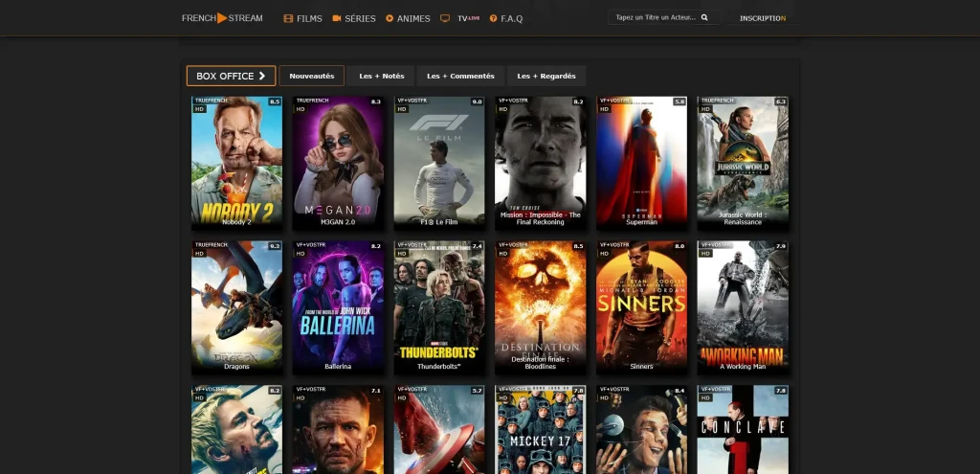This screenshot has height=474, width=980.
Task: Open the FILMS menu label
Action: tap(309, 19)
